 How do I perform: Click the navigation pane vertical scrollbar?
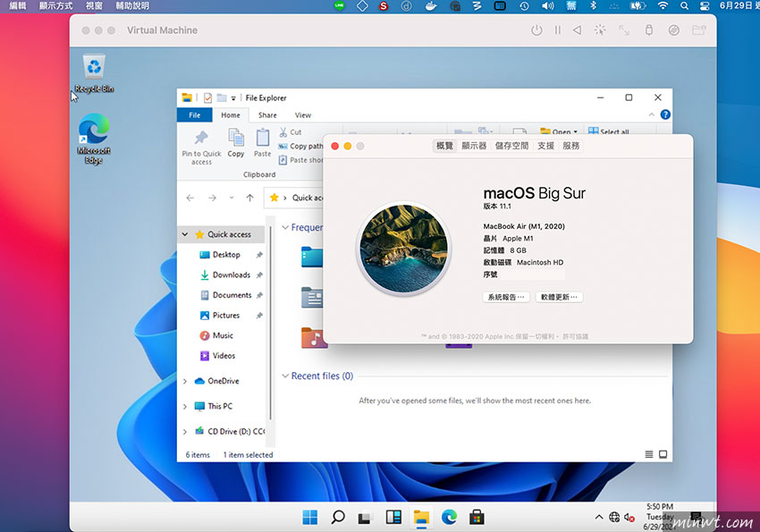(x=270, y=325)
